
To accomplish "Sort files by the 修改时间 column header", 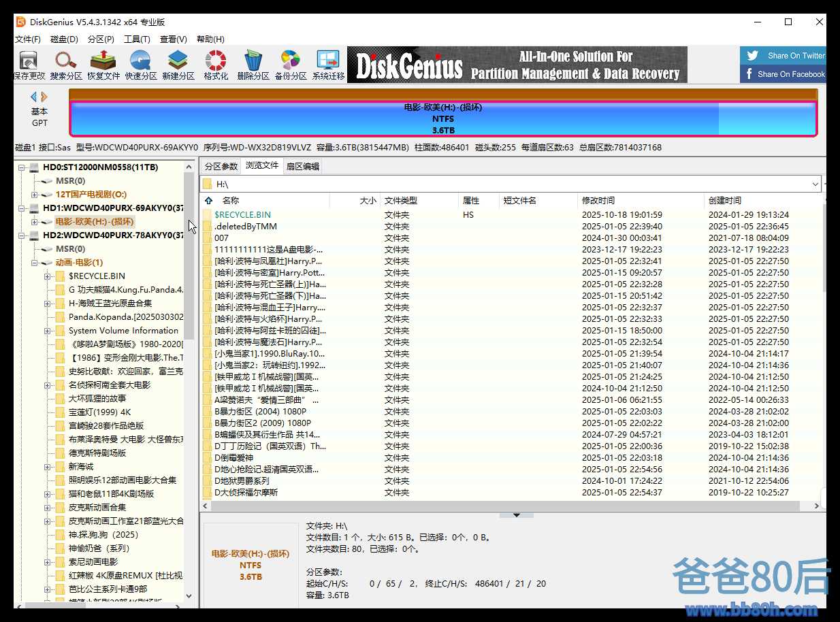I will [598, 201].
